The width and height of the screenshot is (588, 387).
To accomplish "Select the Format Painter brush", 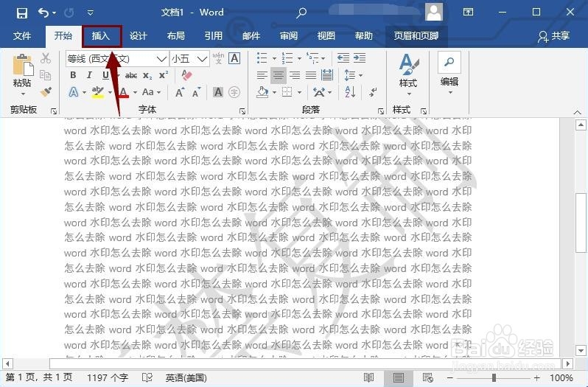I will [x=46, y=92].
